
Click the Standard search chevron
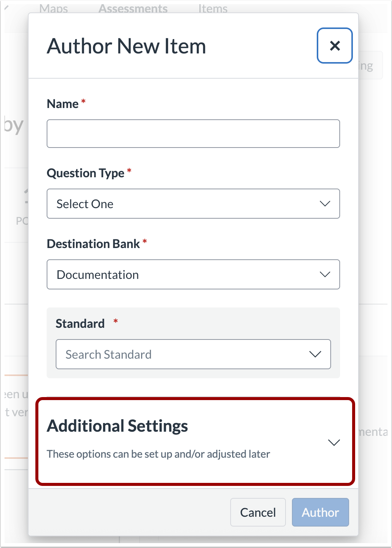tap(315, 354)
